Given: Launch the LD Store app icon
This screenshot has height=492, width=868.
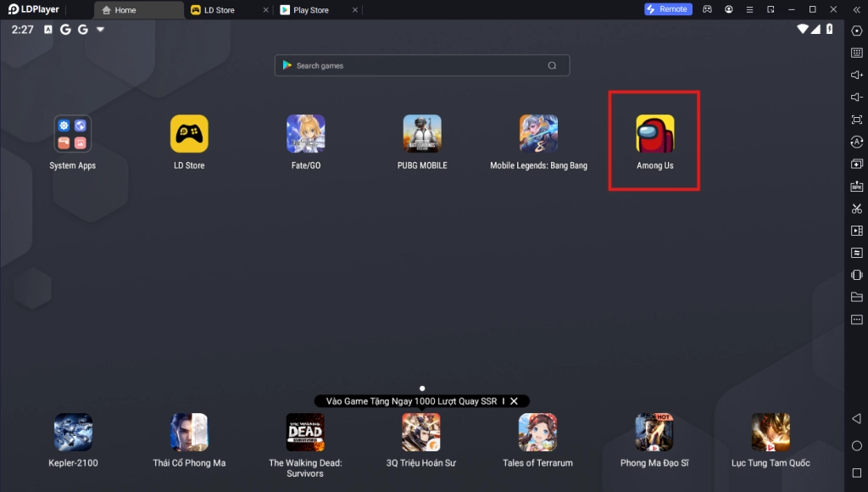Looking at the screenshot, I should pos(189,133).
